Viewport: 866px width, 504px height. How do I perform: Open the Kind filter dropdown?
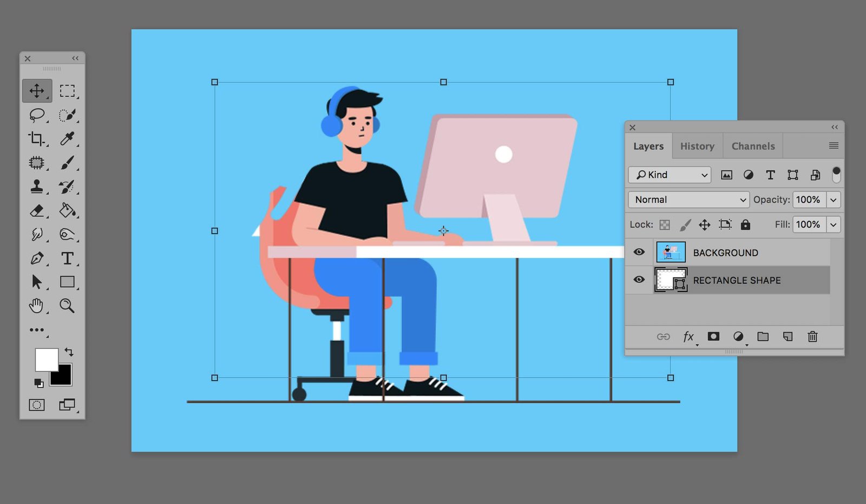[x=669, y=175]
